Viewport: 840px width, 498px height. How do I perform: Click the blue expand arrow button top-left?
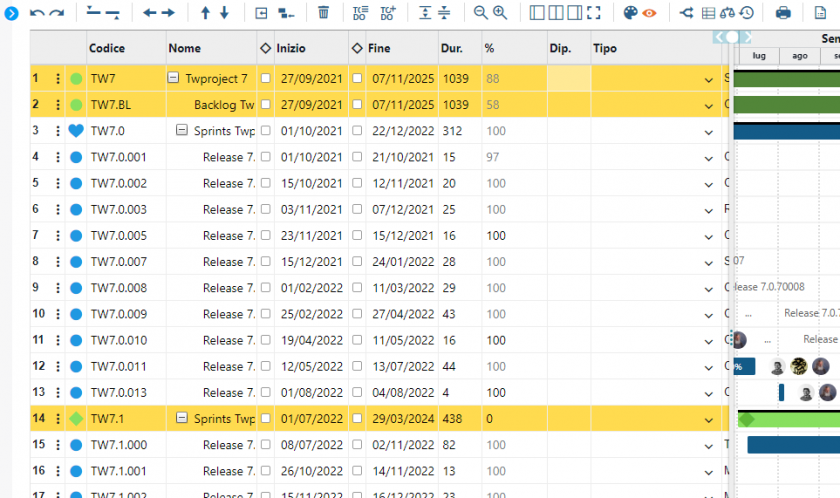pos(12,13)
